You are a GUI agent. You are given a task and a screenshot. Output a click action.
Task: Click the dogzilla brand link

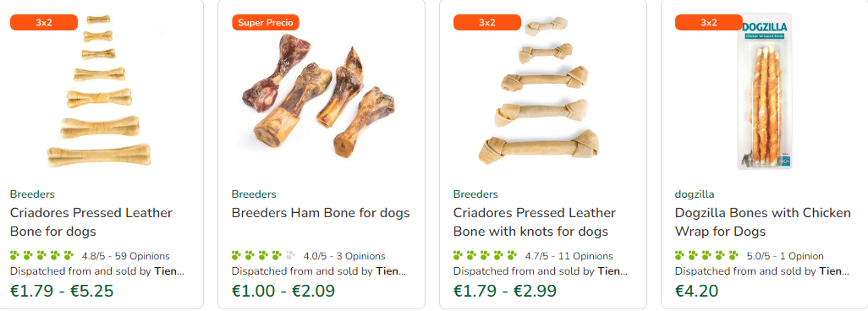[x=695, y=194]
